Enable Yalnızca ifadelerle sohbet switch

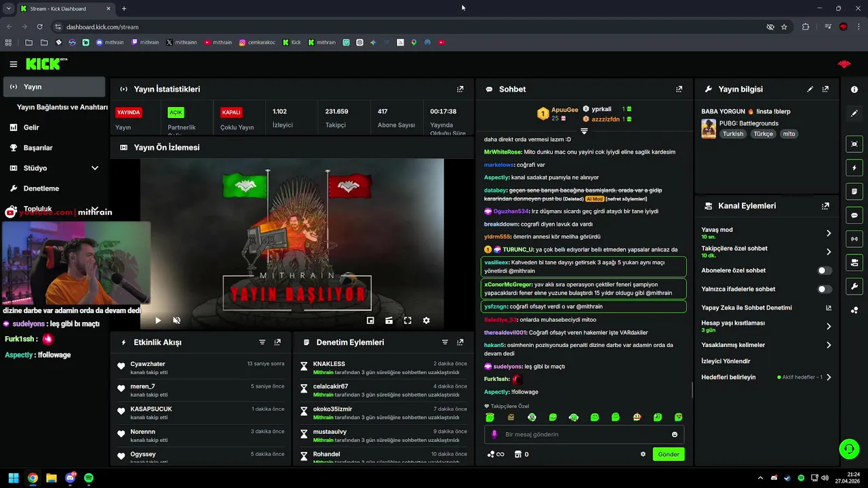pos(825,289)
